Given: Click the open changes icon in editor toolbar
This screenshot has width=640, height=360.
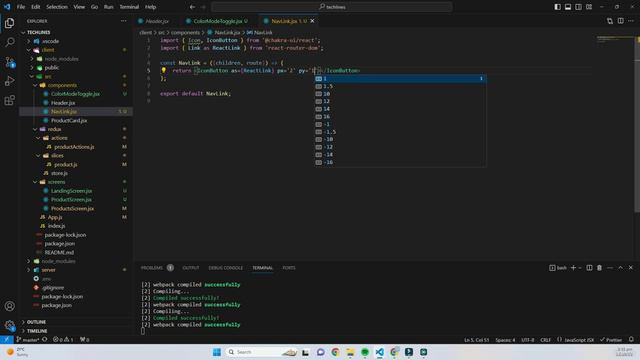Looking at the screenshot, I should pyautogui.click(x=610, y=21).
